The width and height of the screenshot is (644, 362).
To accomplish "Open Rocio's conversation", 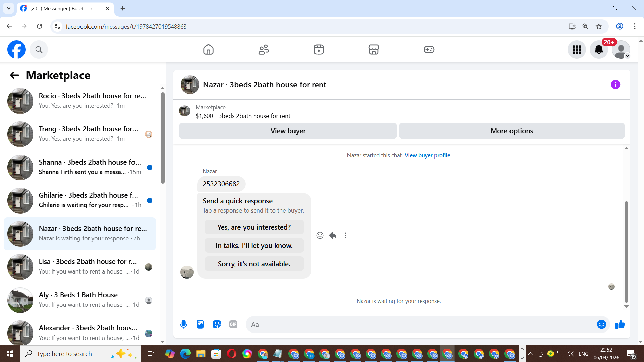I will pyautogui.click(x=80, y=101).
